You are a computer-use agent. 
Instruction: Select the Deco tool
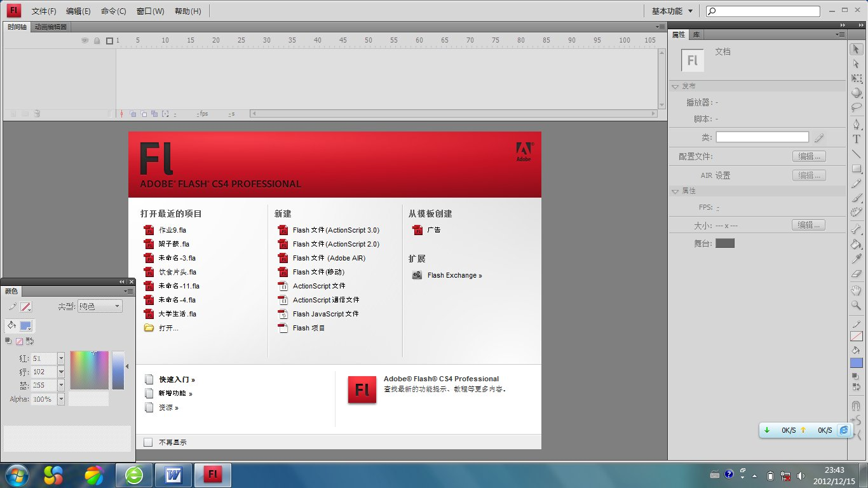pyautogui.click(x=856, y=213)
